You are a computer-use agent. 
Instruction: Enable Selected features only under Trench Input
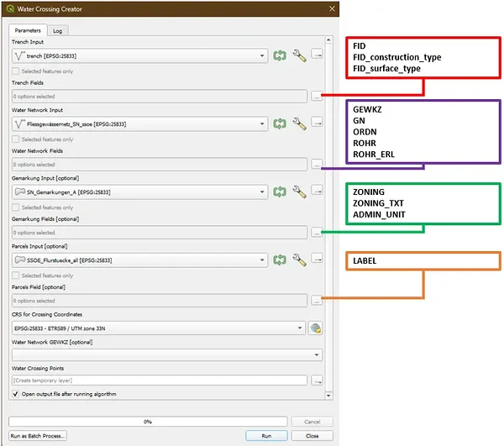pyautogui.click(x=15, y=71)
